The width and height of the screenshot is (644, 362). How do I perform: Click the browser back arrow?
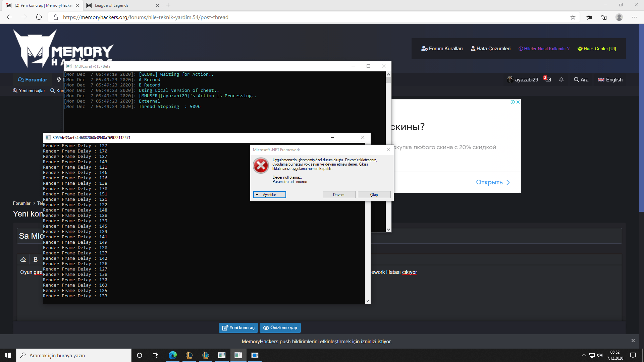(9, 17)
